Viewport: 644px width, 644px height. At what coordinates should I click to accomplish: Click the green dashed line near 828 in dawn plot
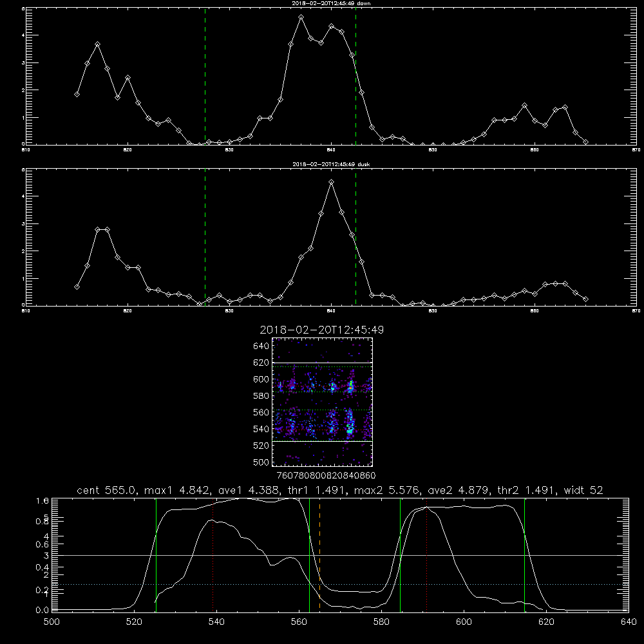pos(205,76)
